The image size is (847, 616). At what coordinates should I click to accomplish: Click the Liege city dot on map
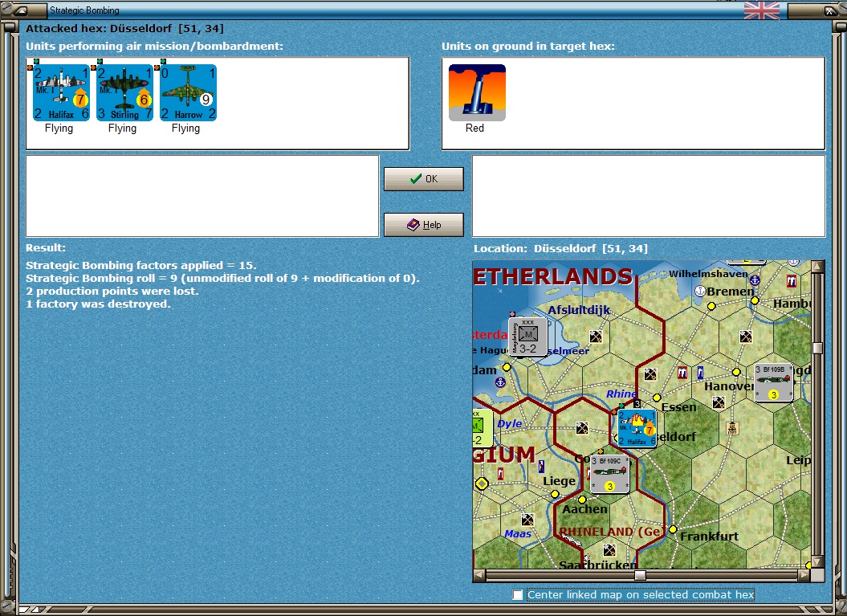coord(555,494)
